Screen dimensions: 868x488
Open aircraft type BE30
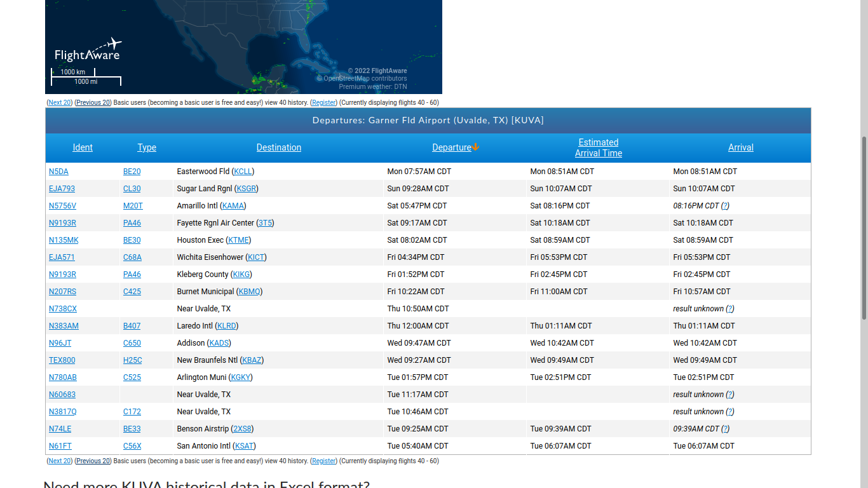pyautogui.click(x=132, y=240)
